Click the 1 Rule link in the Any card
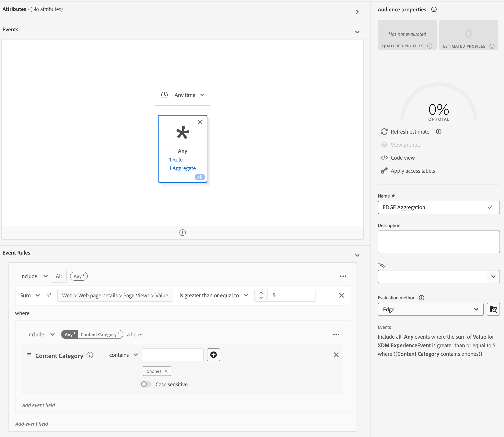Viewport: 504px width, 437px height. pos(176,159)
